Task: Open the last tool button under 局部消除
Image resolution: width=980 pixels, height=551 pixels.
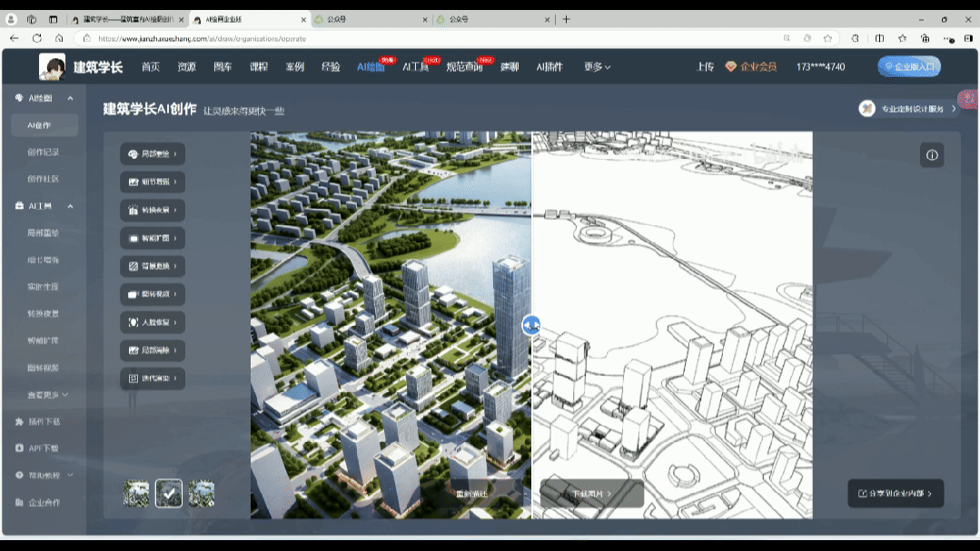Action: tap(153, 379)
